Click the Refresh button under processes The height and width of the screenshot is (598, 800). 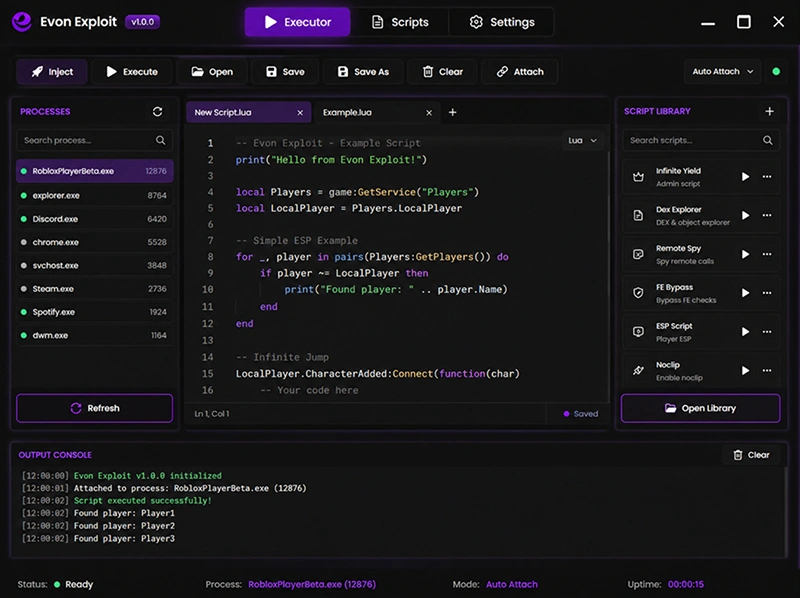tap(94, 408)
